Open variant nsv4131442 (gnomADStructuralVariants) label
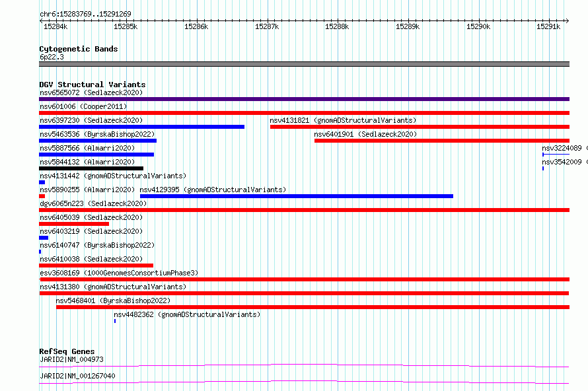This screenshot has height=391, width=588. (113, 176)
